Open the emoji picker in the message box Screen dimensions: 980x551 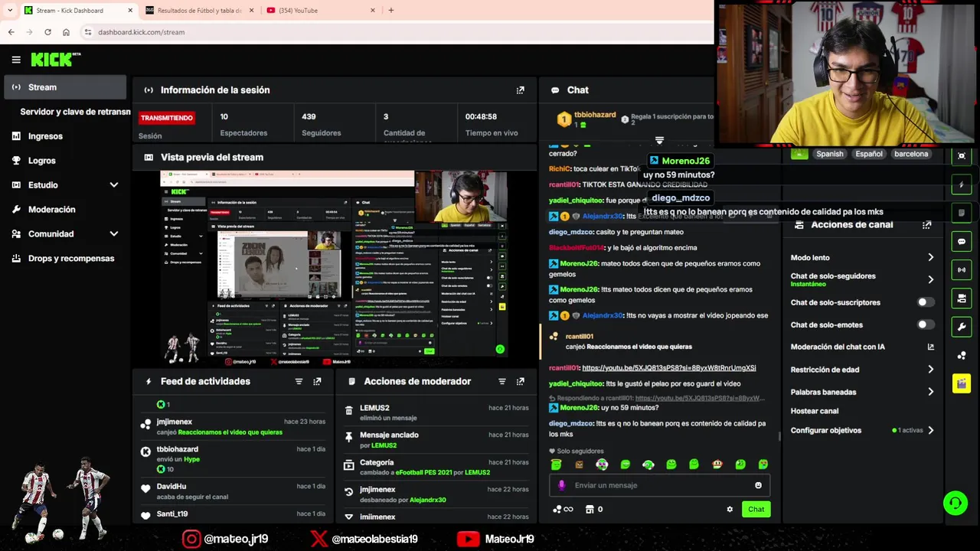pyautogui.click(x=759, y=485)
